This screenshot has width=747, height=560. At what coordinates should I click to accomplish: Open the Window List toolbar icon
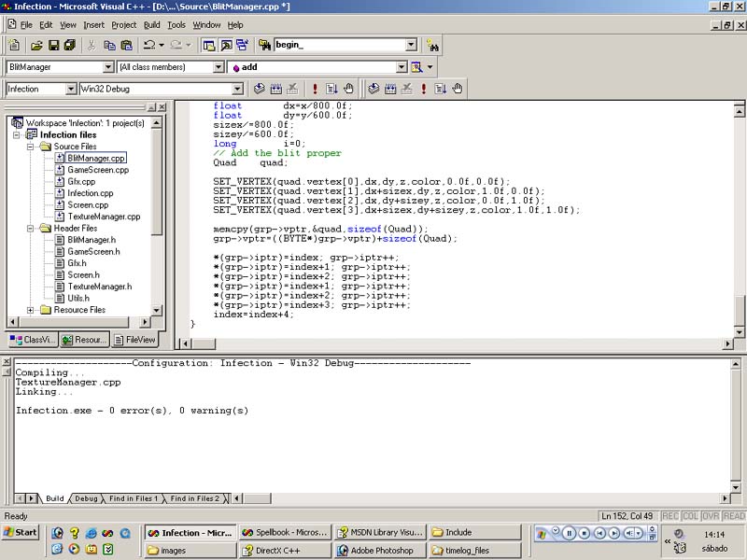tap(242, 45)
